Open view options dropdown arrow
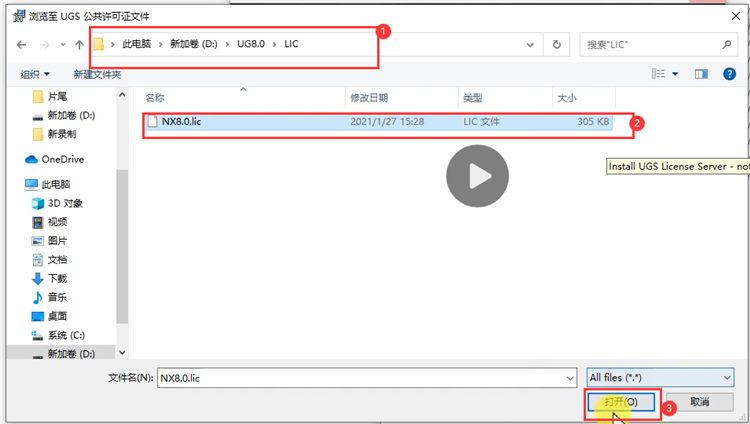 (675, 74)
